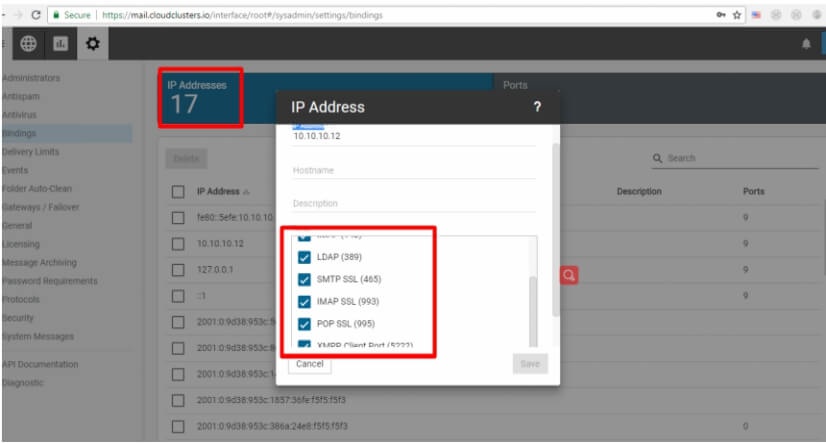The height and width of the screenshot is (443, 826).
Task: Open Protocols section
Action: click(21, 299)
